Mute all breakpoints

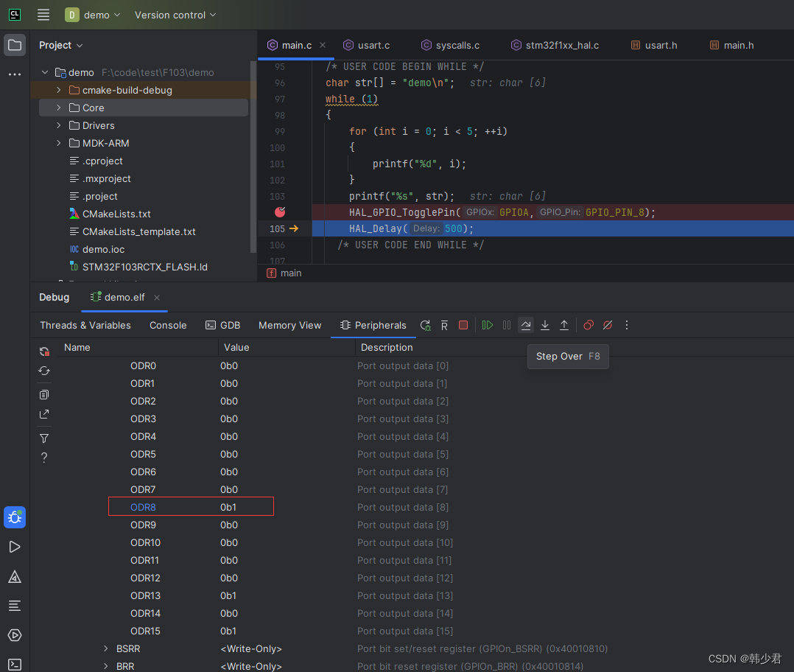607,325
